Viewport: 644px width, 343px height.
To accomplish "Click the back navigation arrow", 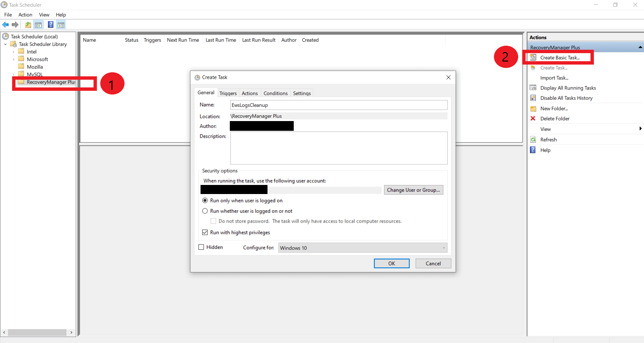I will (x=5, y=25).
